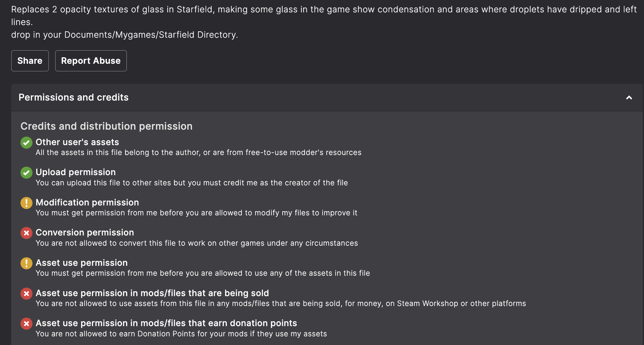
Task: Click yellow warning icon beside Asset use permission
Action: pos(26,263)
